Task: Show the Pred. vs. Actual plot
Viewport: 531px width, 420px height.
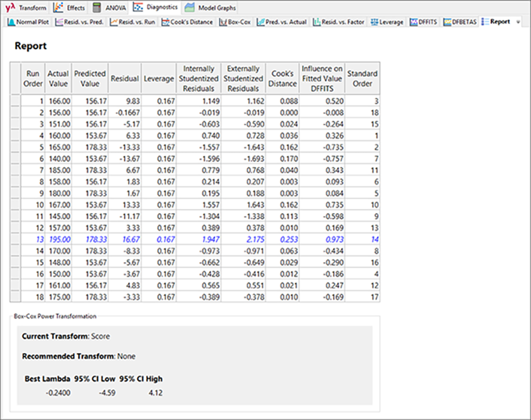Action: click(283, 22)
